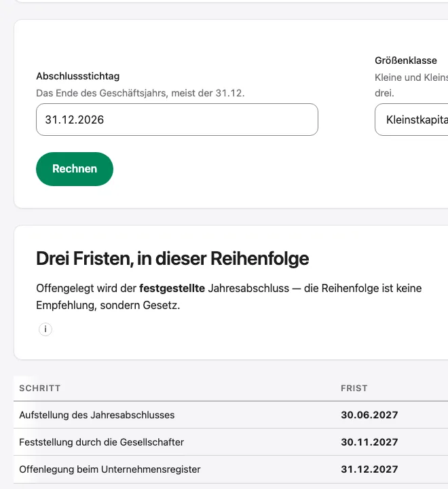
Task: Click the green Rechnen button
Action: [x=75, y=168]
